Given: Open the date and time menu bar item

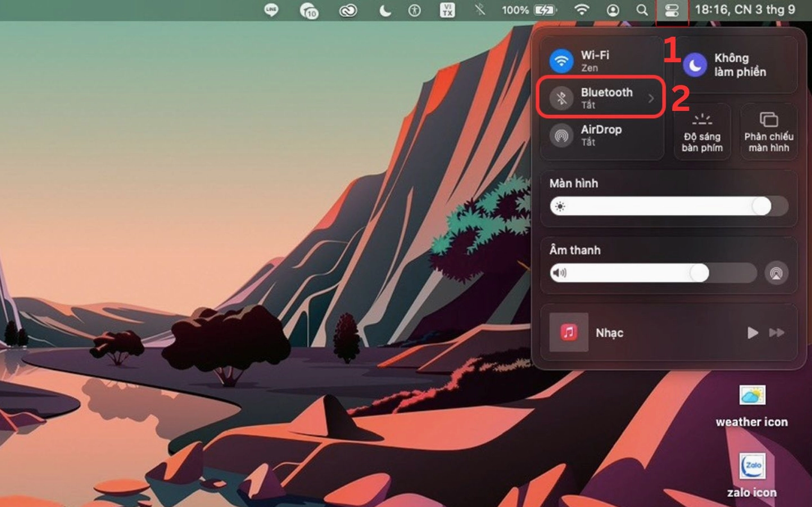Looking at the screenshot, I should pyautogui.click(x=745, y=10).
